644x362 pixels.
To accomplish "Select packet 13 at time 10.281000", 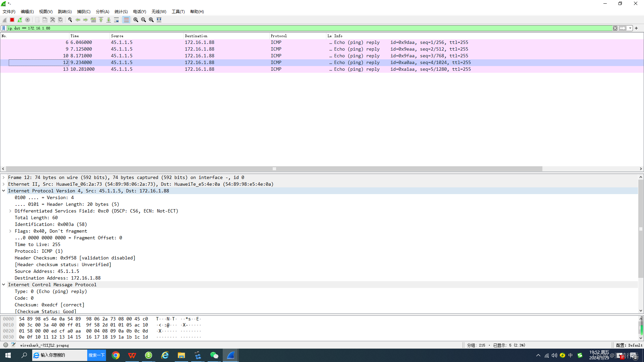I will click(x=322, y=69).
